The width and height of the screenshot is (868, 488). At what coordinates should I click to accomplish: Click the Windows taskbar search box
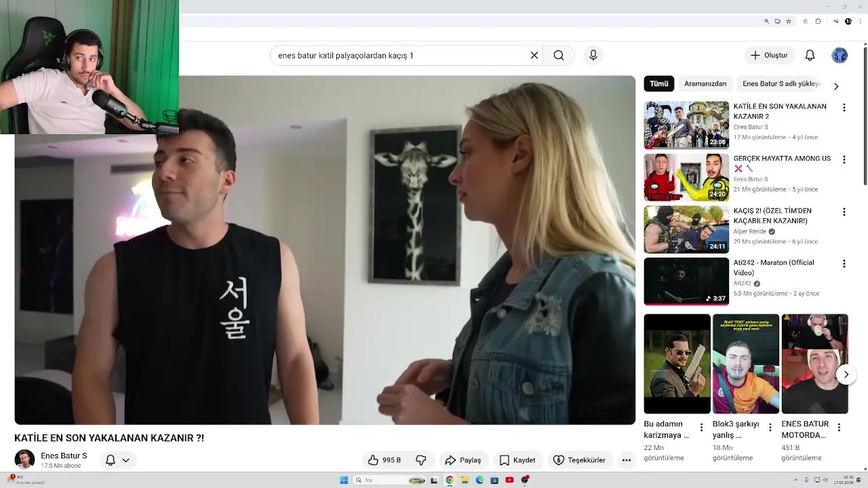click(390, 480)
